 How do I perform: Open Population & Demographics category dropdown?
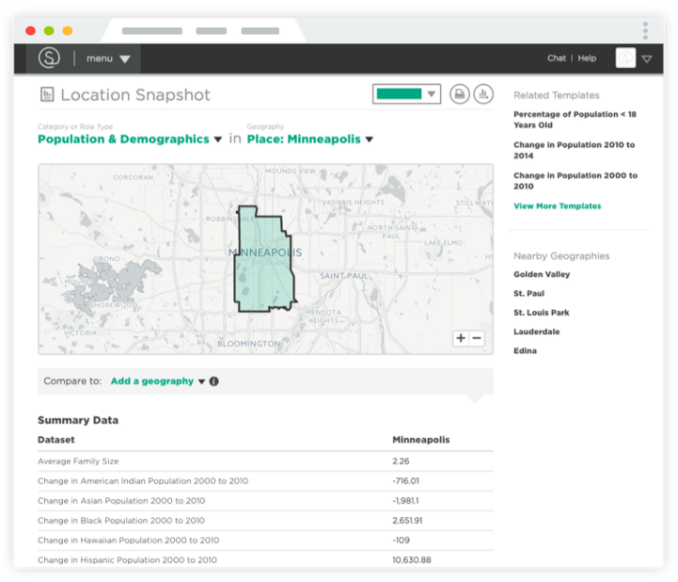[x=130, y=139]
